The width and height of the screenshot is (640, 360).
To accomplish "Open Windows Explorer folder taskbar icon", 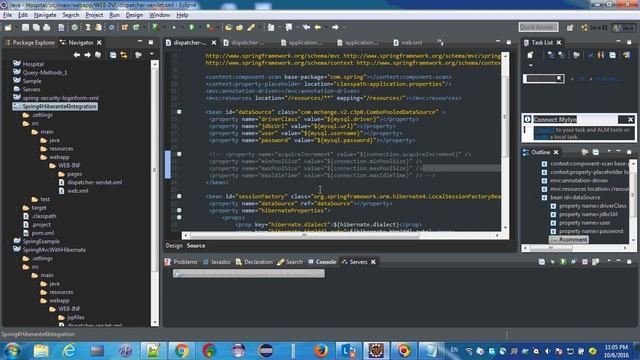I will pyautogui.click(x=41, y=351).
